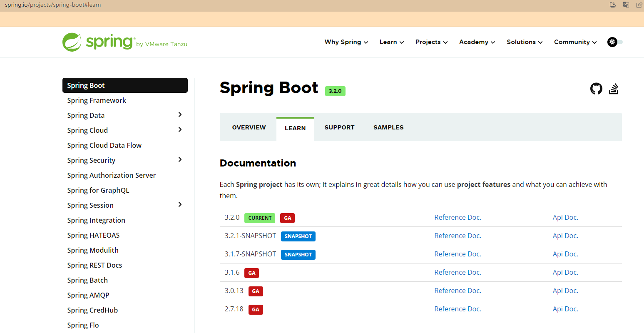
Task: Switch to the SAMPLES tab
Action: click(388, 127)
